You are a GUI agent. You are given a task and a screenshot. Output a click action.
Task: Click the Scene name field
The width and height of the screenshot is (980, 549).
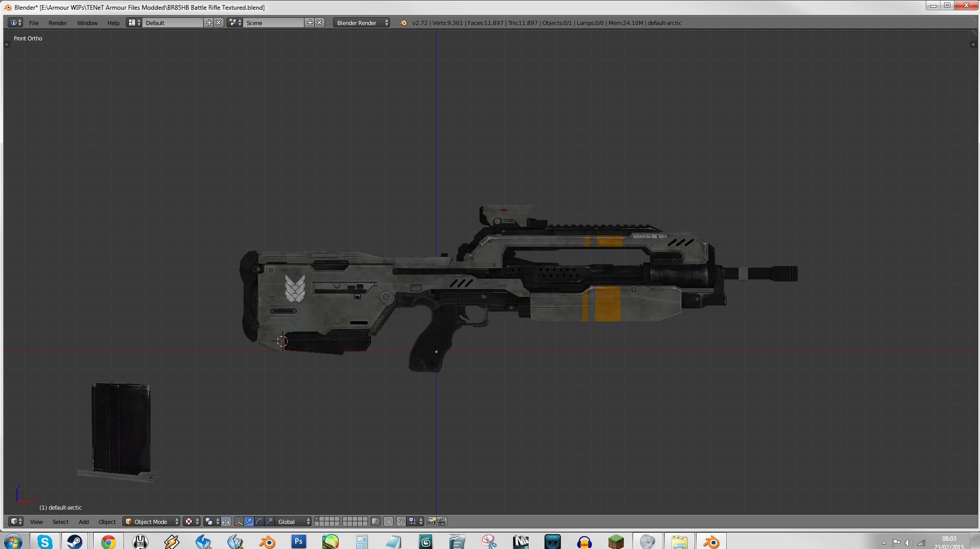274,23
